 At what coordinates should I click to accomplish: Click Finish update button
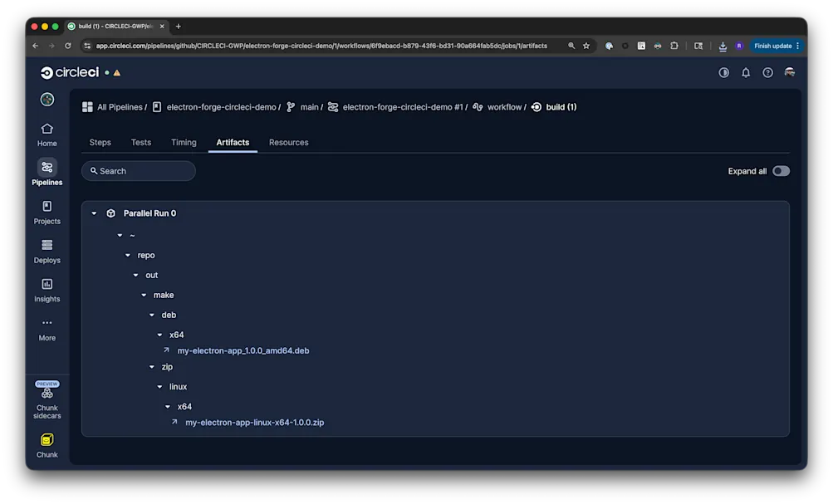[x=777, y=46]
